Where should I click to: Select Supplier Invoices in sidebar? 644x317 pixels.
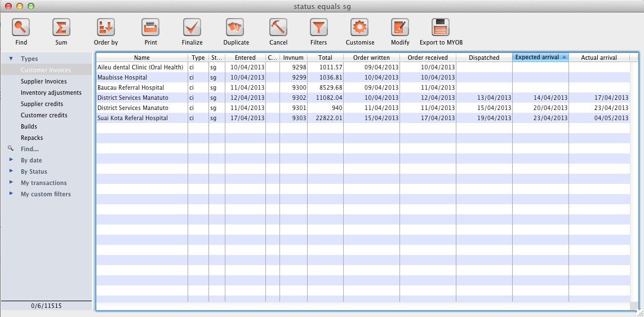click(43, 81)
